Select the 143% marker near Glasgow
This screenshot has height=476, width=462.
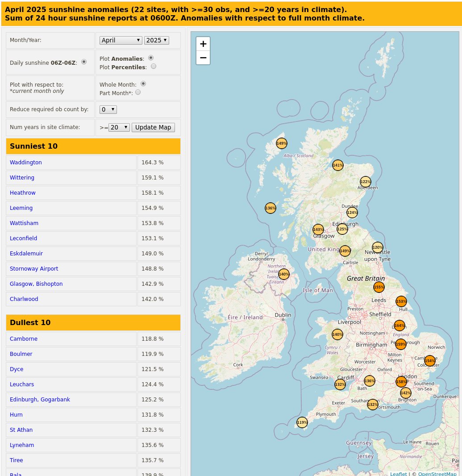click(x=318, y=229)
